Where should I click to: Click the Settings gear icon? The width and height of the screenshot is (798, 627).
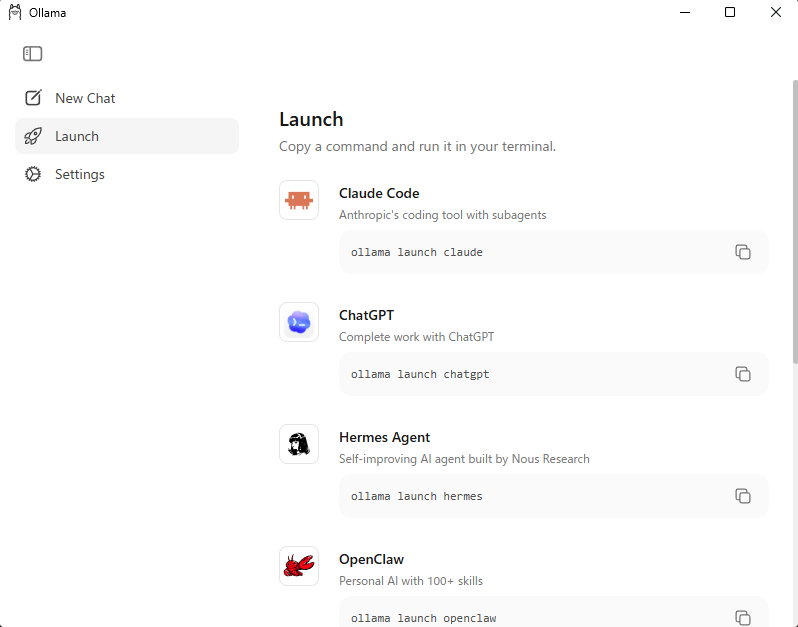tap(33, 174)
